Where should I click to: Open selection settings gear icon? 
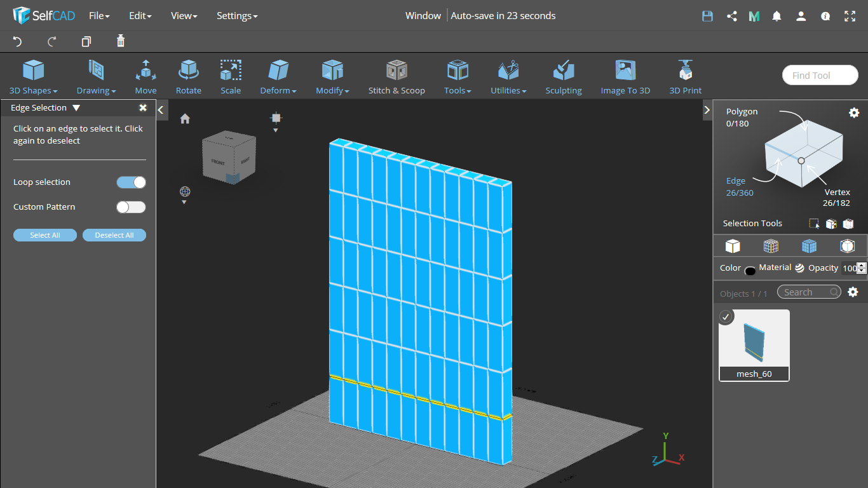coord(854,112)
